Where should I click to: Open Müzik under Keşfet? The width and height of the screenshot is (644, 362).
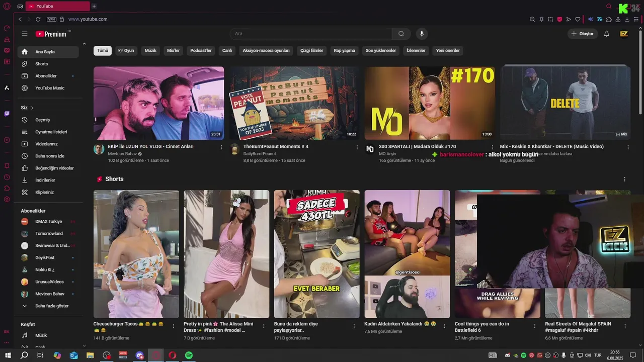click(x=48, y=335)
